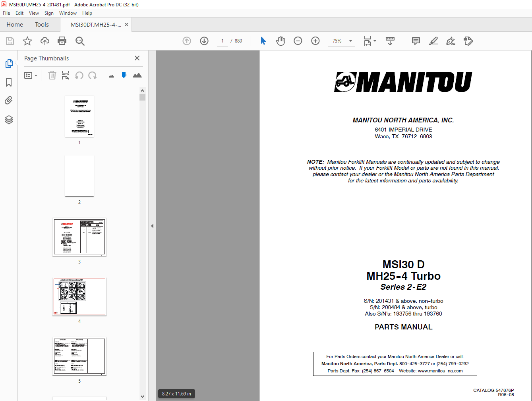Open the Bookmarks sidebar panel
532x401 pixels.
[x=9, y=82]
